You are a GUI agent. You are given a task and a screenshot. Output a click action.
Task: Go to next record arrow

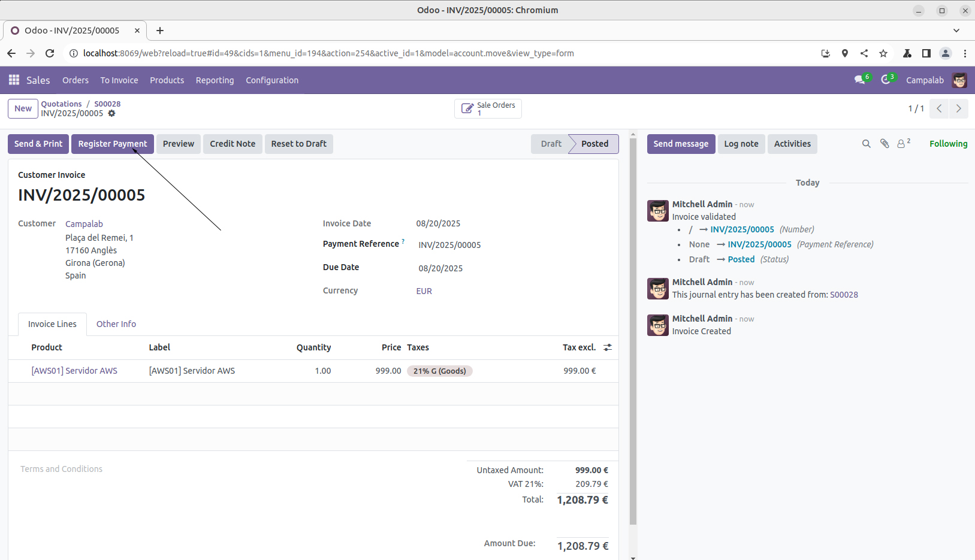958,108
